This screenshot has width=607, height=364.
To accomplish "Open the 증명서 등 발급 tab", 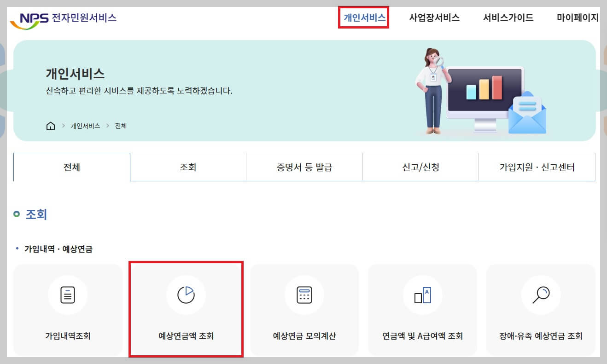I will click(304, 167).
